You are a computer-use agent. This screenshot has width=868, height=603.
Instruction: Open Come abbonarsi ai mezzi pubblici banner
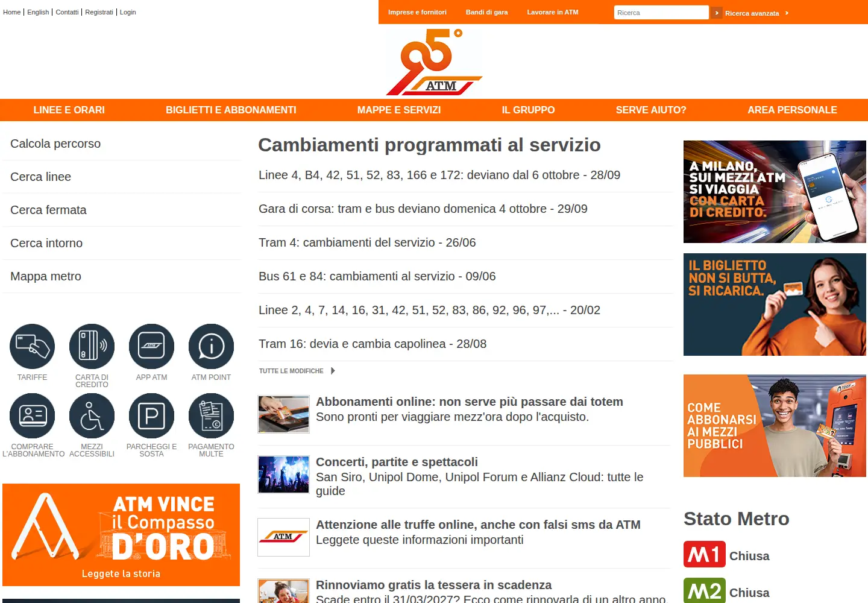775,426
